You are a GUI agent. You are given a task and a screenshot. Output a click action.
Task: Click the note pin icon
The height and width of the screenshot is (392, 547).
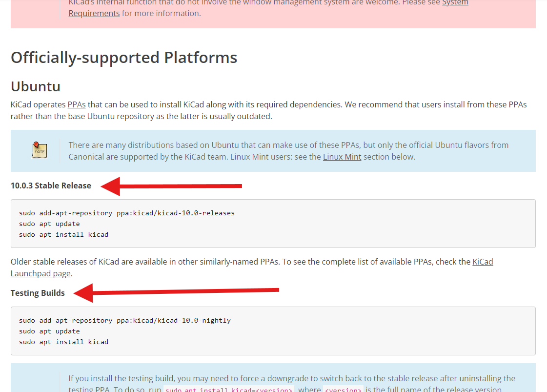tap(40, 150)
